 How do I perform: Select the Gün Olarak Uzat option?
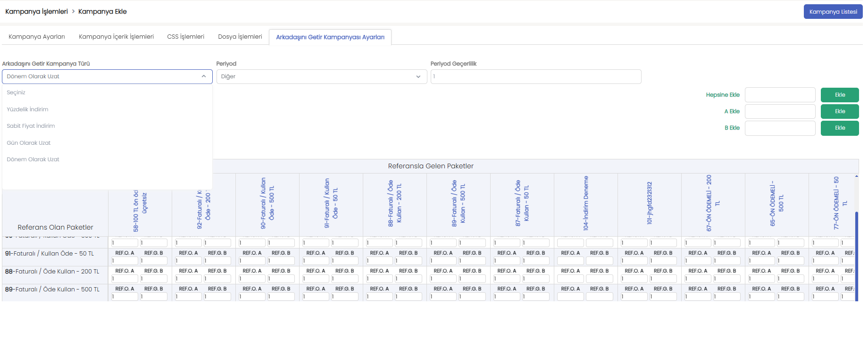(x=28, y=143)
